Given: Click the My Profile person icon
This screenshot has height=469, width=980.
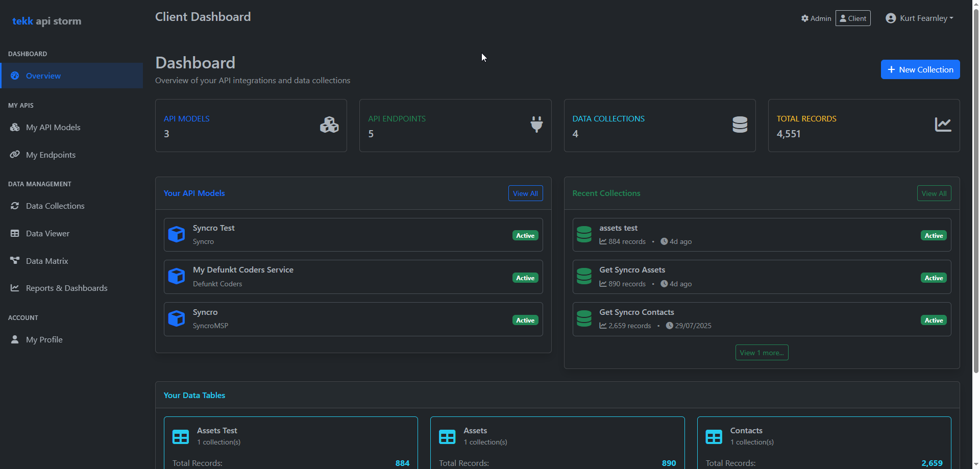Looking at the screenshot, I should point(14,339).
